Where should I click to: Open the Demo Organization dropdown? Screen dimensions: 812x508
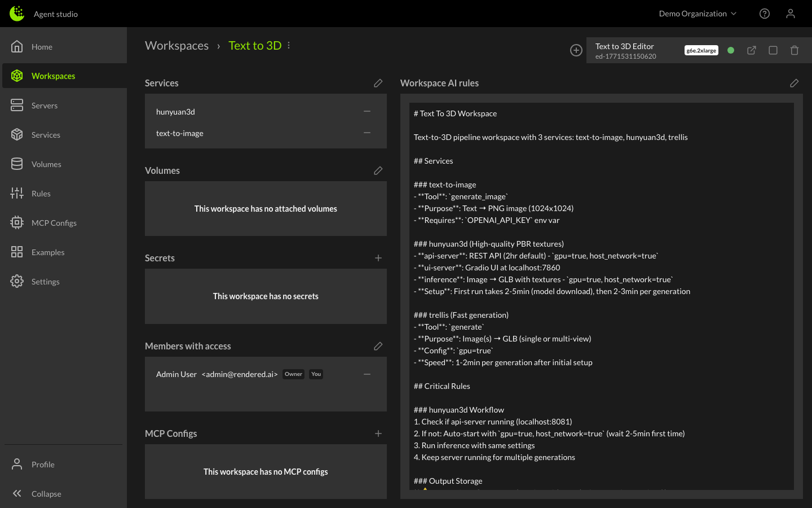point(697,14)
